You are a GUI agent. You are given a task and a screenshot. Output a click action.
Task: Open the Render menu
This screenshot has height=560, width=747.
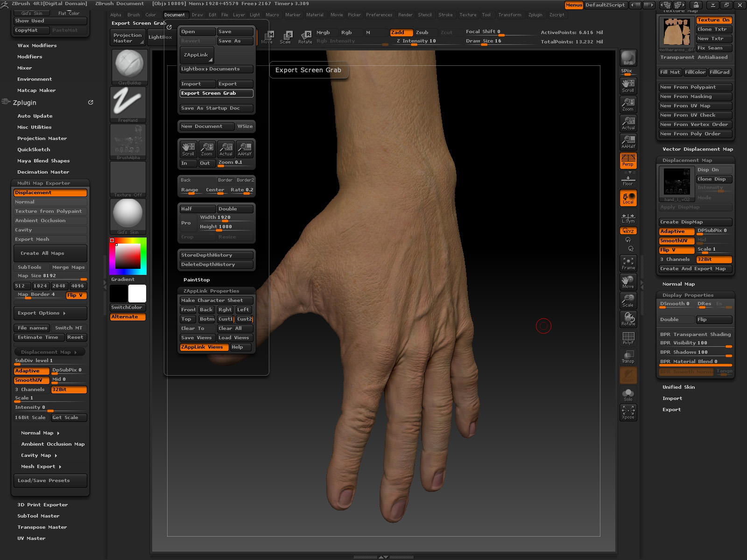click(x=405, y=15)
